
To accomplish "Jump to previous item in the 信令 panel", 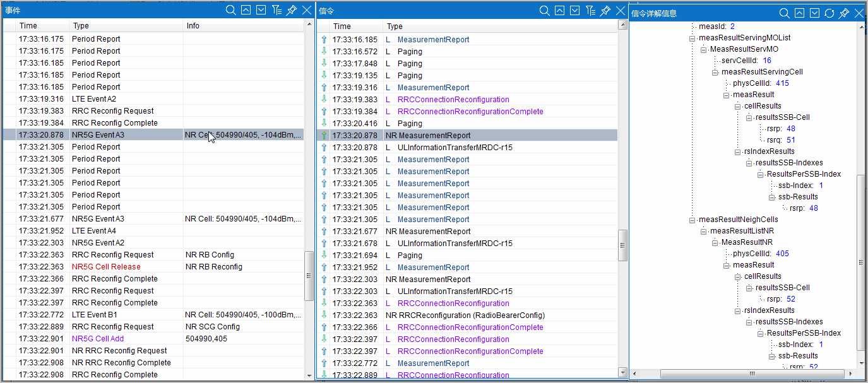I will pos(560,11).
